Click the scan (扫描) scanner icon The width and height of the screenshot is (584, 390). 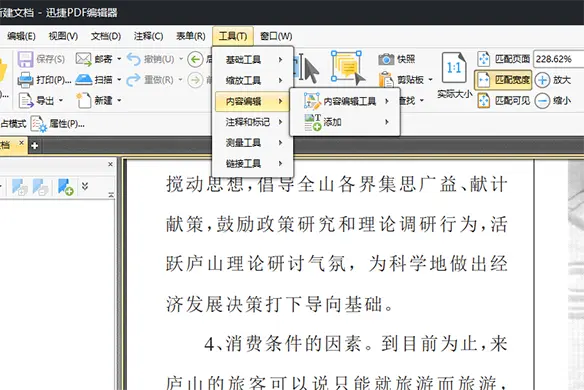83,80
